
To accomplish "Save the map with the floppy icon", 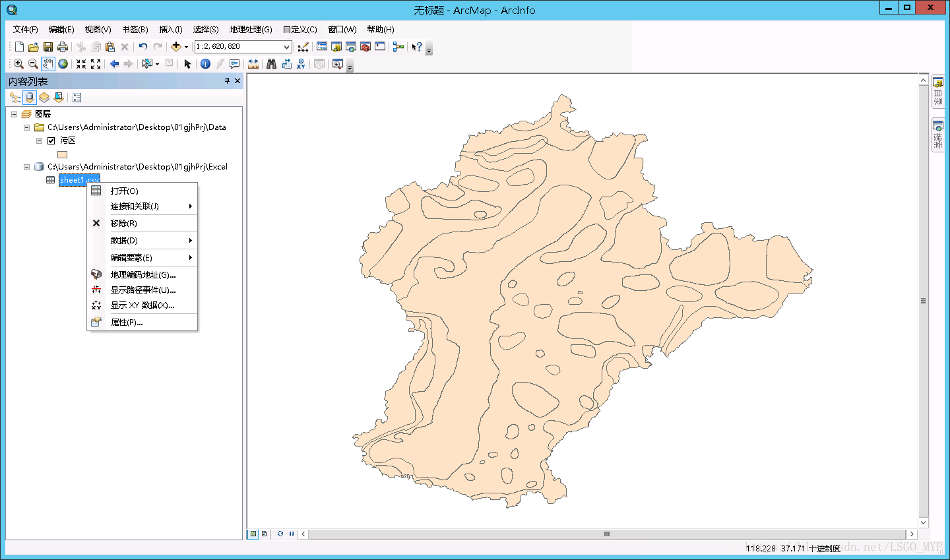I will coord(48,47).
